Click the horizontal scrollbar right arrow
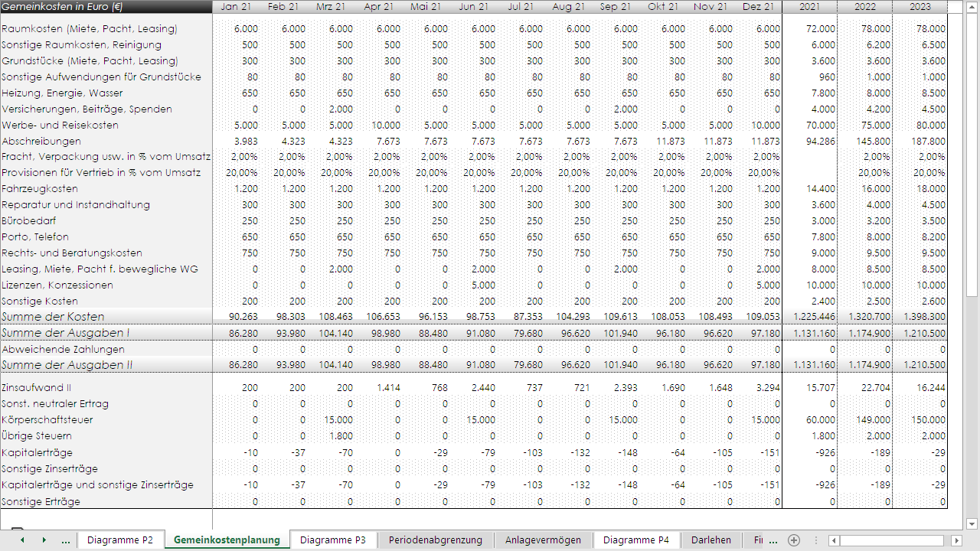The height and width of the screenshot is (551, 980). click(956, 540)
